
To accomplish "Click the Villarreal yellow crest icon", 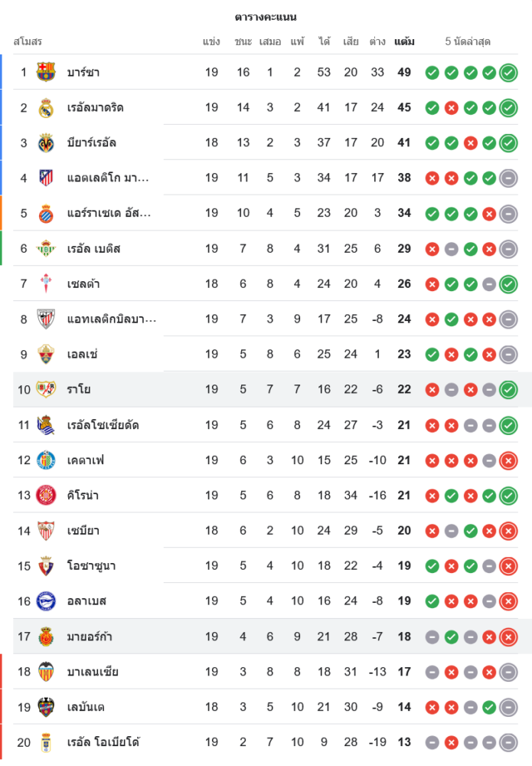I will point(46,142).
